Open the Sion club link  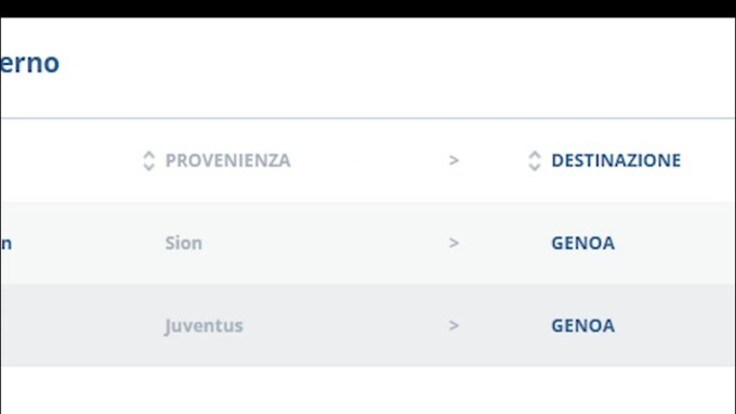pyautogui.click(x=183, y=243)
